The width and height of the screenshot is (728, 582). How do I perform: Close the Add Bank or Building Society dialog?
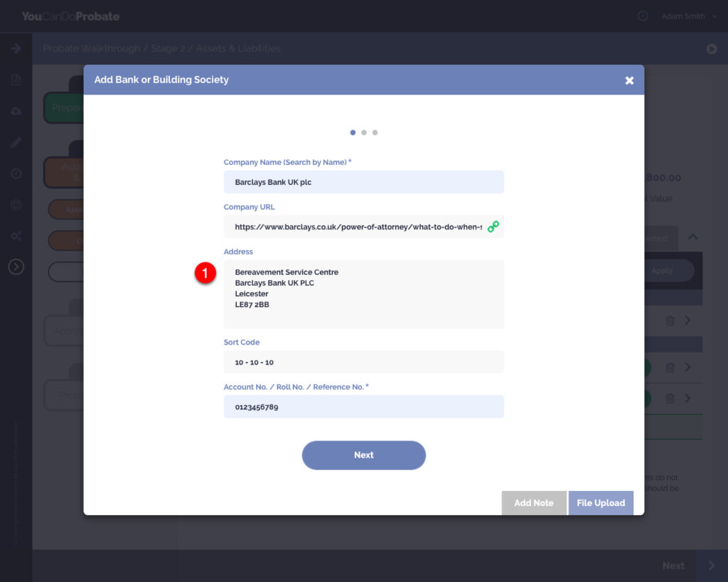click(x=629, y=80)
